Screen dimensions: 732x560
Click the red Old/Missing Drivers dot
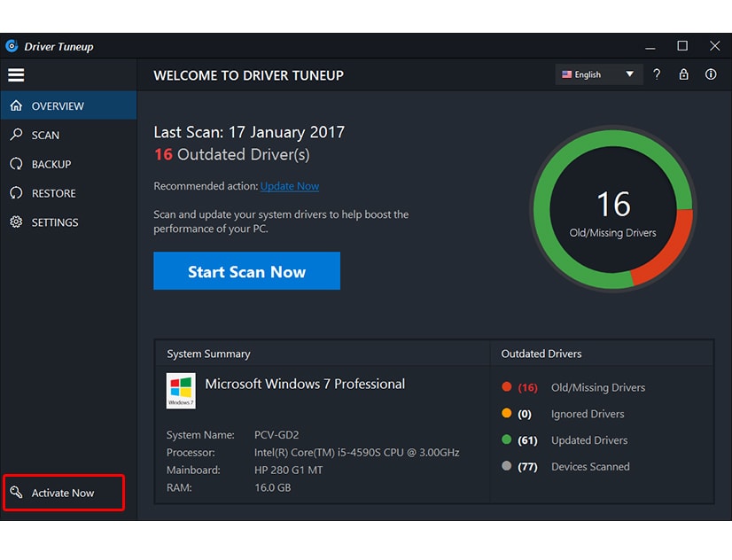(507, 386)
